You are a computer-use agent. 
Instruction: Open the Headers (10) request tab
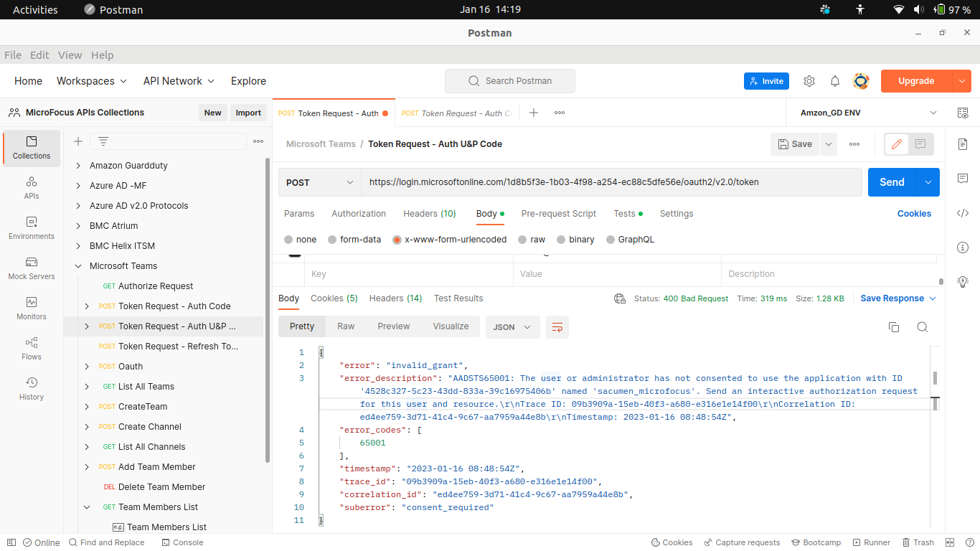point(430,214)
